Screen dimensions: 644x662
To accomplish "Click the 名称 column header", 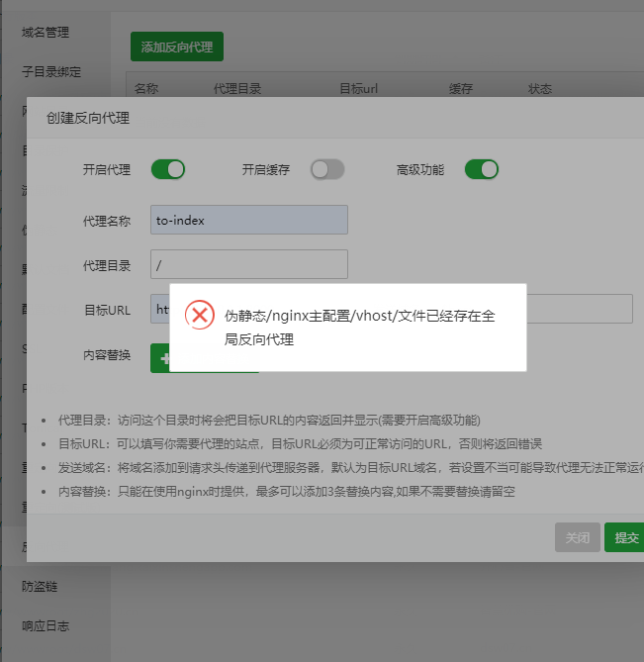I will tap(146, 89).
